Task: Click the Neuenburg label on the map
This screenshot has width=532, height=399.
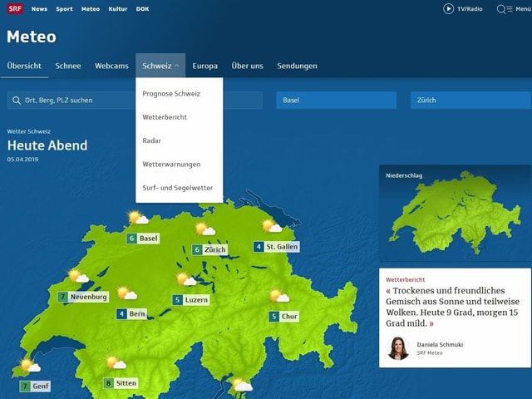Action: click(x=88, y=297)
